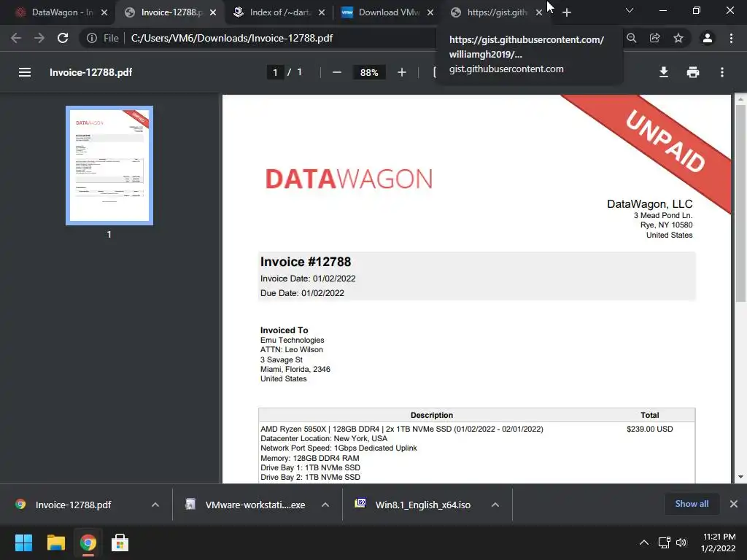Toggle the PDF sidebar hamburger menu

pos(25,72)
